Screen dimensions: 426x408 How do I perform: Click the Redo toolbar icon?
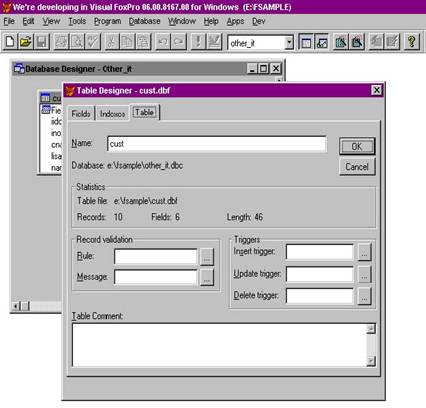pyautogui.click(x=179, y=42)
